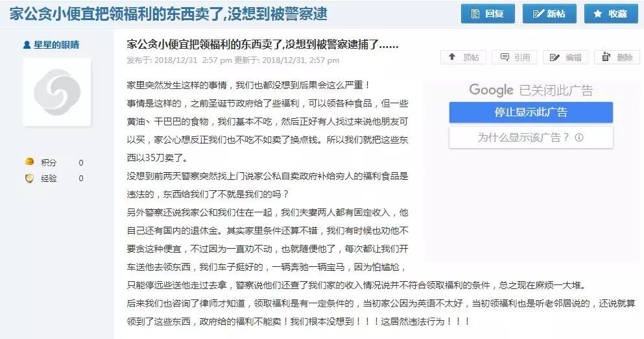
Task: Open user profile 星星的眼睛
Action: [x=56, y=45]
